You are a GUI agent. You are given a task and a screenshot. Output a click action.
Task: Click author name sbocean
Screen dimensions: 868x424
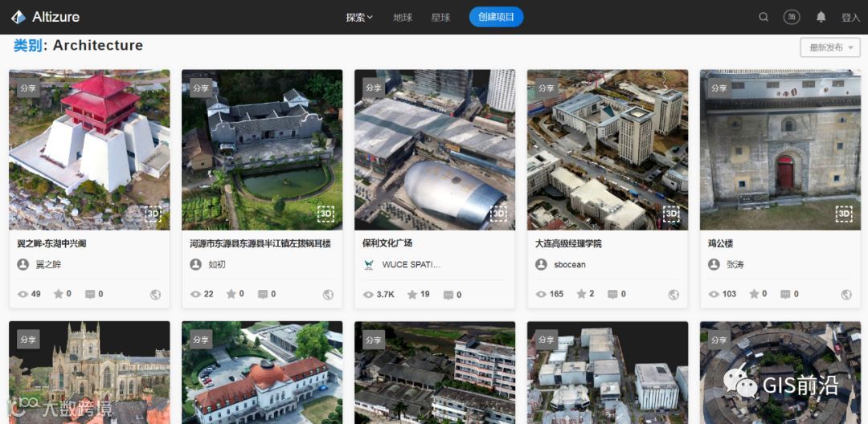pyautogui.click(x=570, y=264)
